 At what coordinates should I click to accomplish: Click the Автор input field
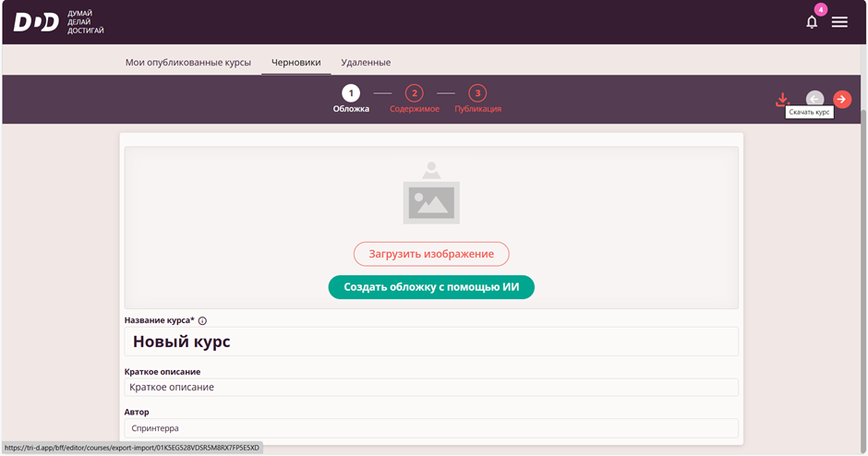coord(431,428)
